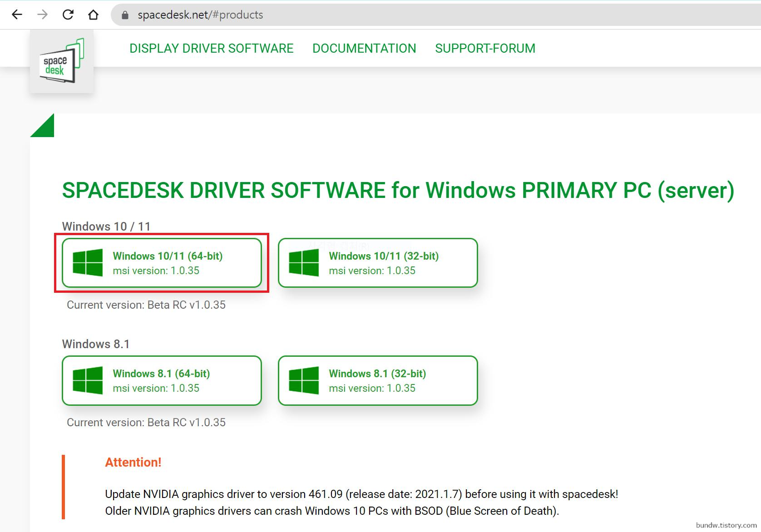Screen dimensions: 761x532
Task: Click the spacedesk logo
Action: 62,61
